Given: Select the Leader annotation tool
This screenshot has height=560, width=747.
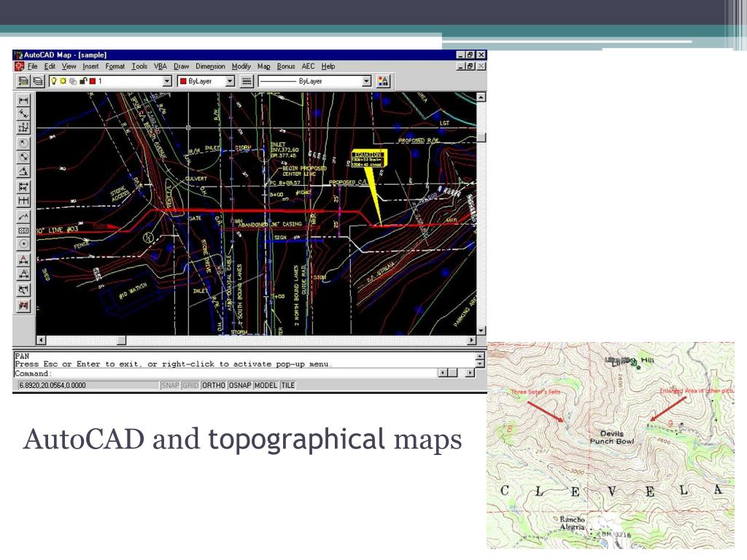Looking at the screenshot, I should (23, 217).
